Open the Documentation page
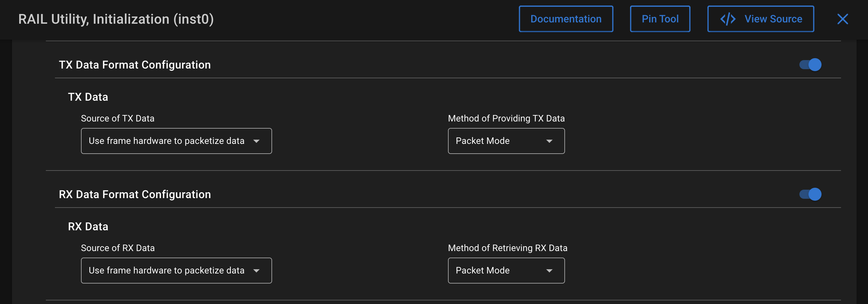This screenshot has width=868, height=304. 566,19
